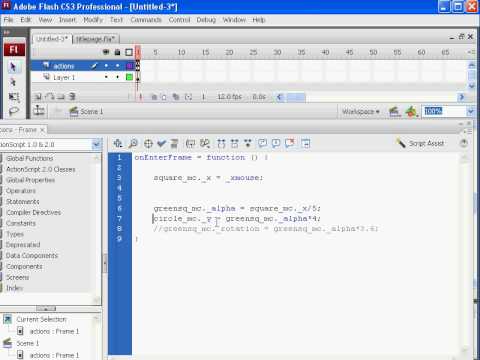The height and width of the screenshot is (360, 480).
Task: Select the Subselection tool
Action: click(13, 82)
